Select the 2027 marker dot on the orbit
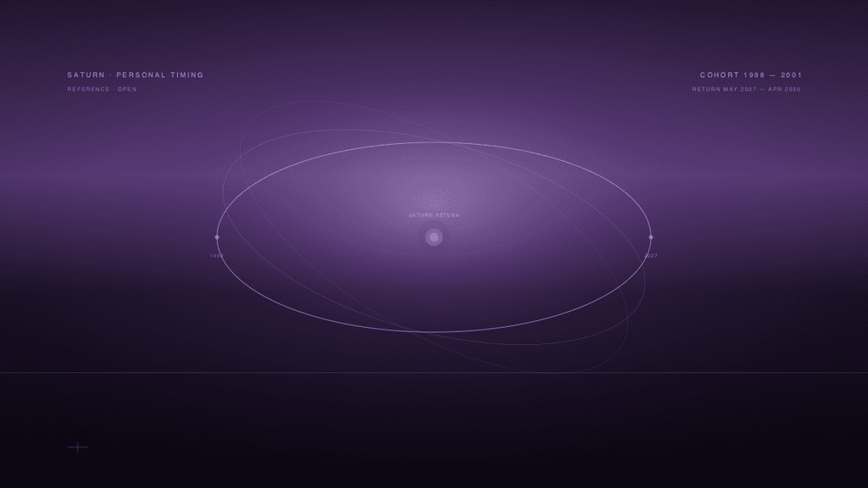The image size is (868, 488). pyautogui.click(x=651, y=237)
